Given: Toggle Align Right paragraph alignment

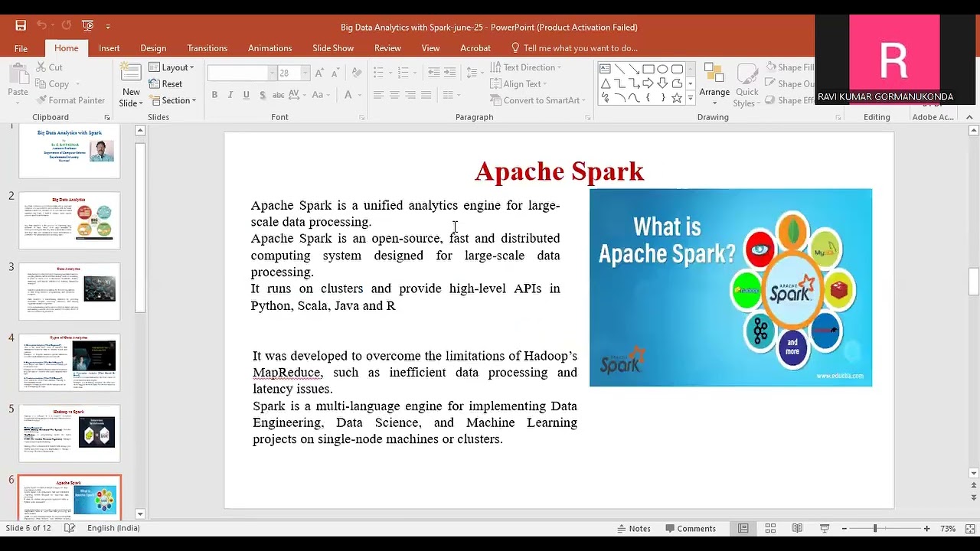Looking at the screenshot, I should coord(410,95).
